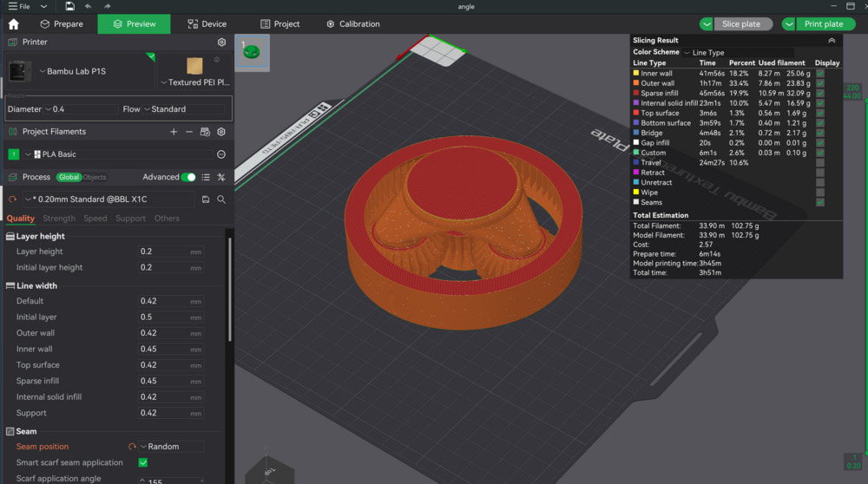868x484 pixels.
Task: Enable Travel line display checkbox
Action: pos(820,162)
